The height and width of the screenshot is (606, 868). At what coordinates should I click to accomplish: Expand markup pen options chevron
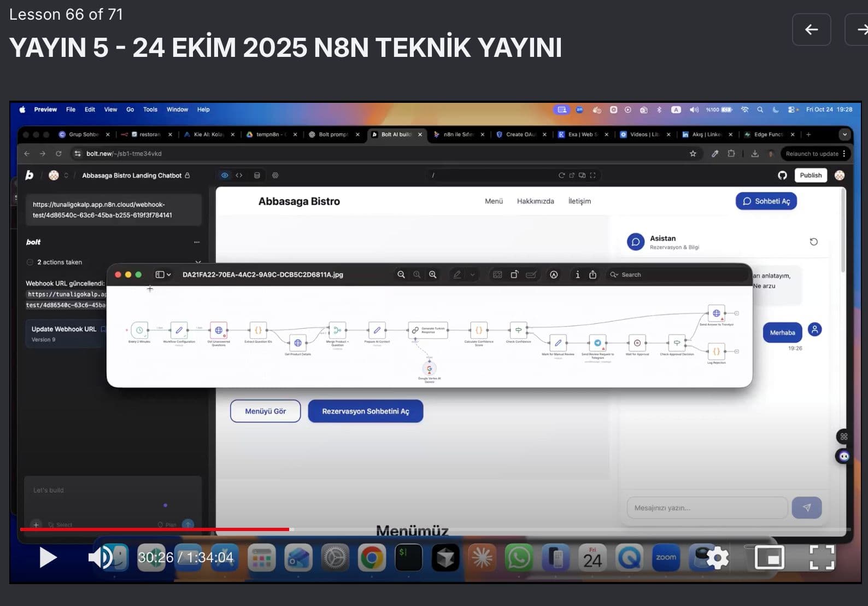(473, 275)
